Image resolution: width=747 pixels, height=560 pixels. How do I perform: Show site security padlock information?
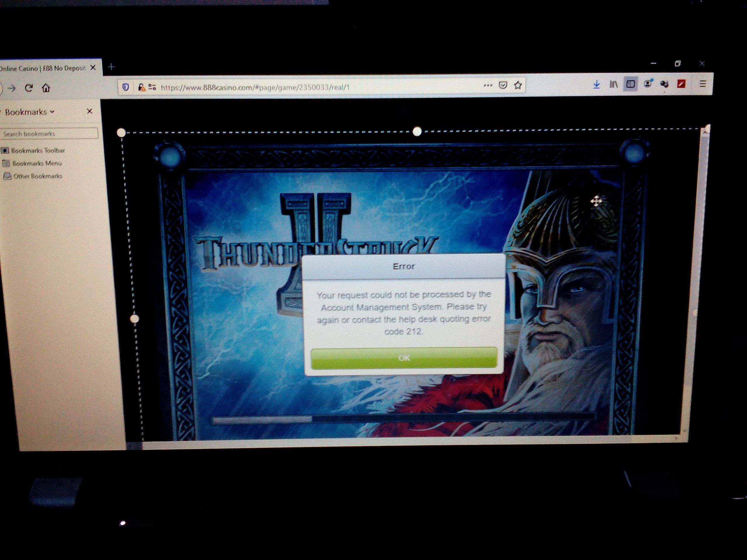click(141, 87)
